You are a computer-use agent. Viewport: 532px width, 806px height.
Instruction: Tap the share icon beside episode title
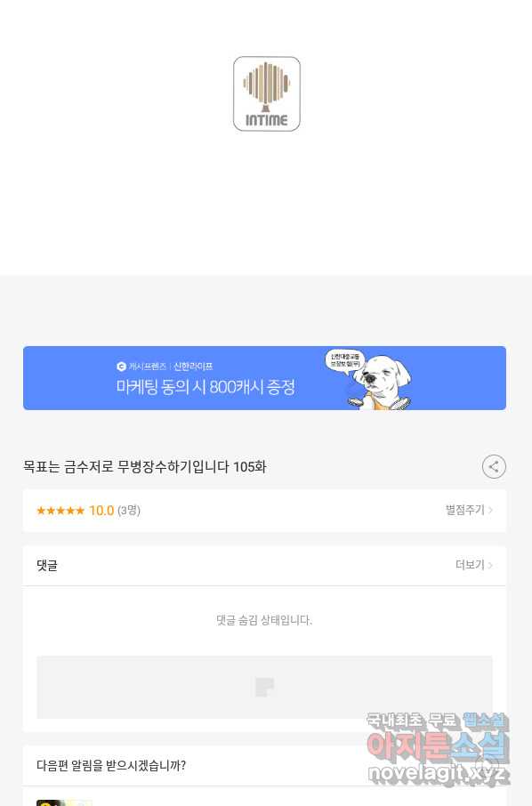coord(494,467)
